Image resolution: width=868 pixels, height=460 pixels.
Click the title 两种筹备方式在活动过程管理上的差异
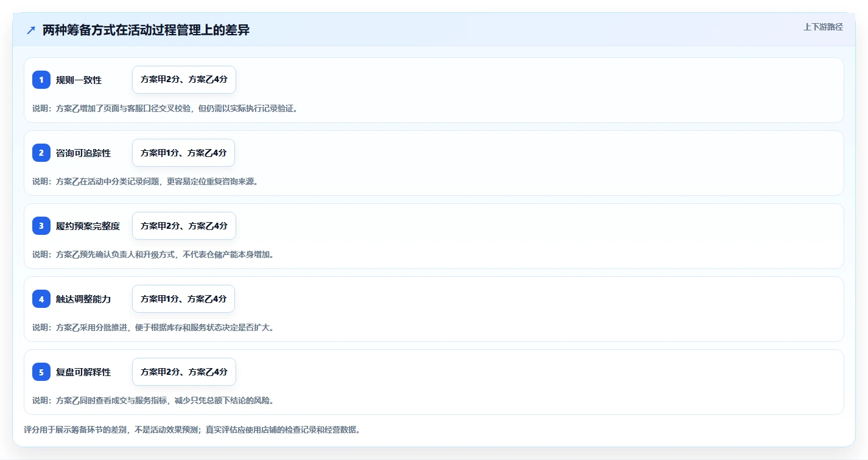coord(146,30)
